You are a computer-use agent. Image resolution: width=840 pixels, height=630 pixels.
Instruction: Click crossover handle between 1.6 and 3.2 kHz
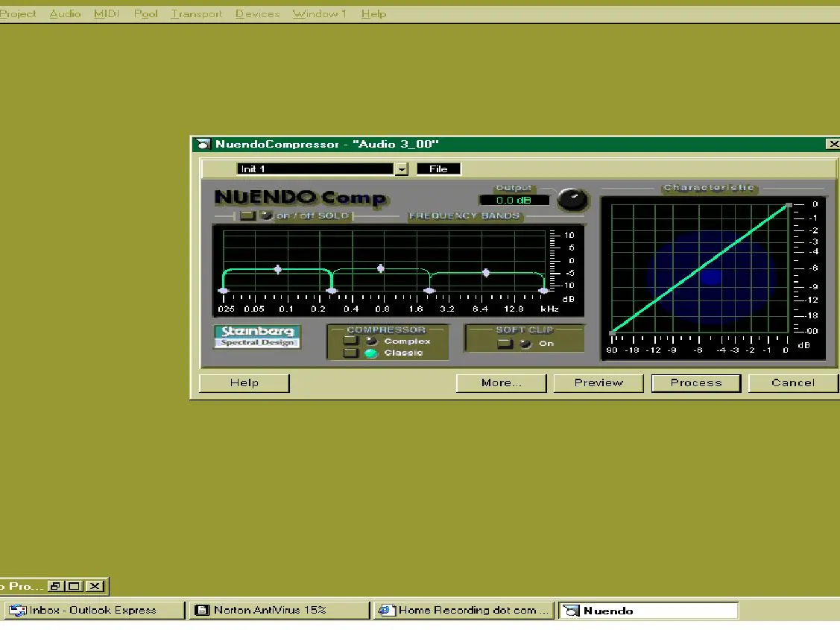click(429, 291)
